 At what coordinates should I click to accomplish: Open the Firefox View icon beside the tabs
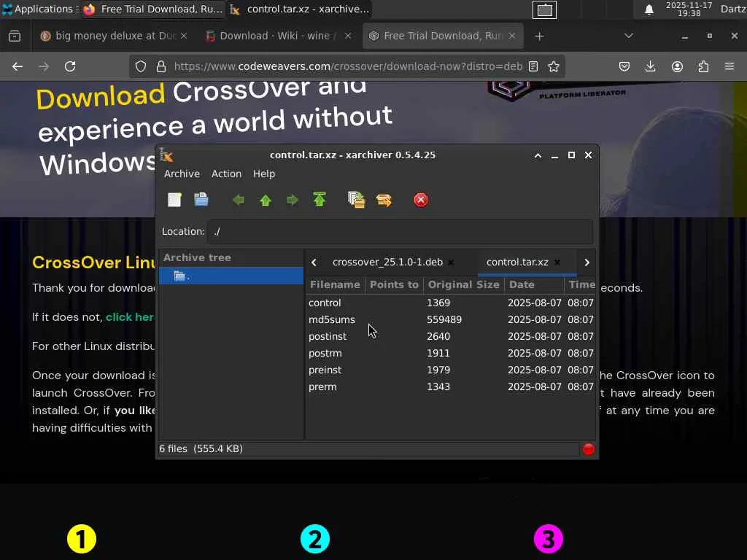[x=15, y=36]
